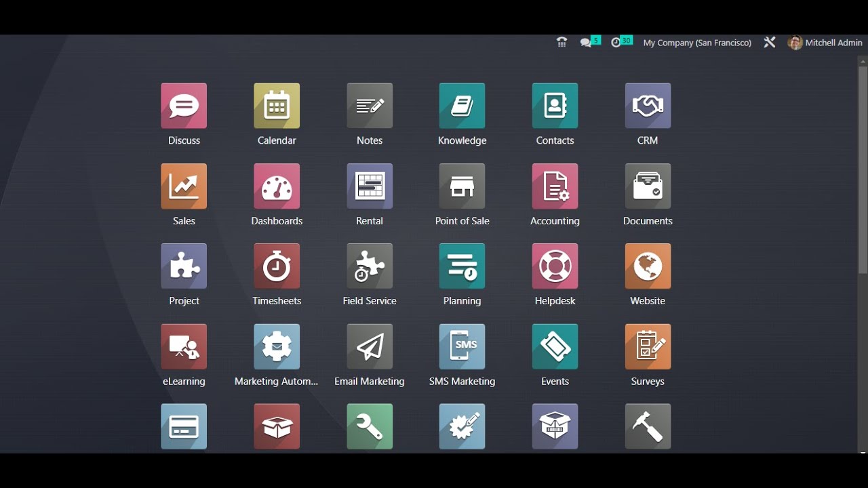Open the Timesheets app
Viewport: 868px width, 488px height.
pos(277,266)
